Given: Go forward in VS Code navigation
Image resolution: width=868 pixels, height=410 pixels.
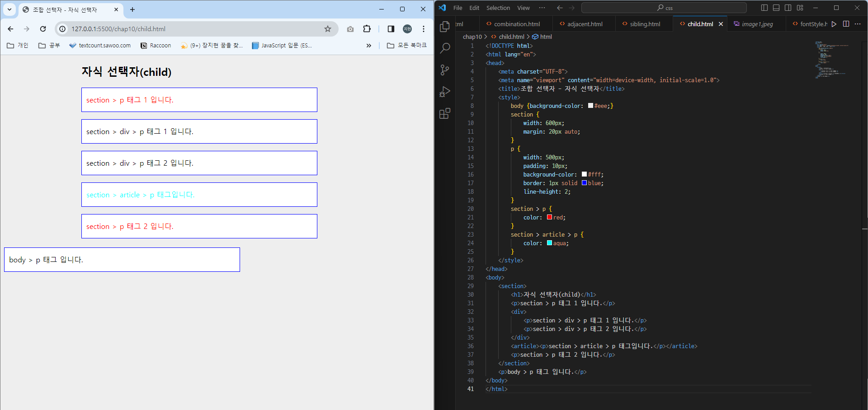Looking at the screenshot, I should [x=571, y=8].
